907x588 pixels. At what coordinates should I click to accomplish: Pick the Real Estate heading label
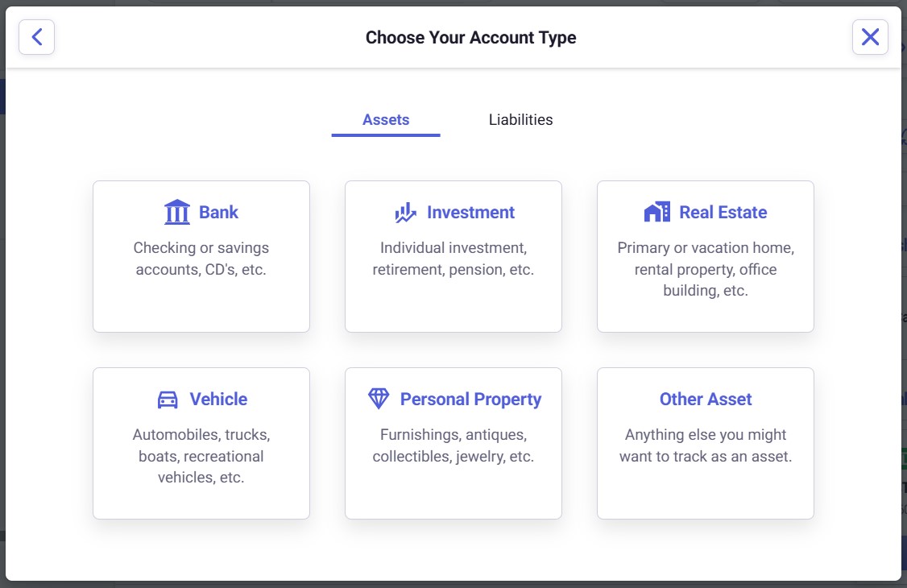tap(723, 213)
